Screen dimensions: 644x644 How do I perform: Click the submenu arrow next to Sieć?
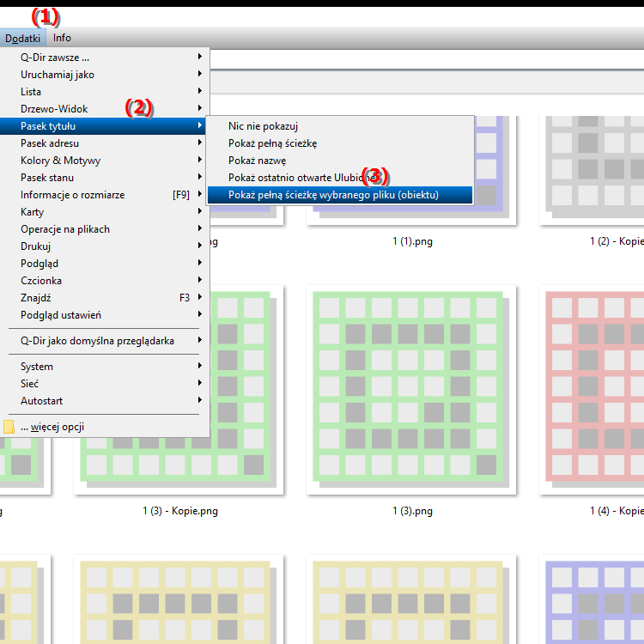coord(199,383)
